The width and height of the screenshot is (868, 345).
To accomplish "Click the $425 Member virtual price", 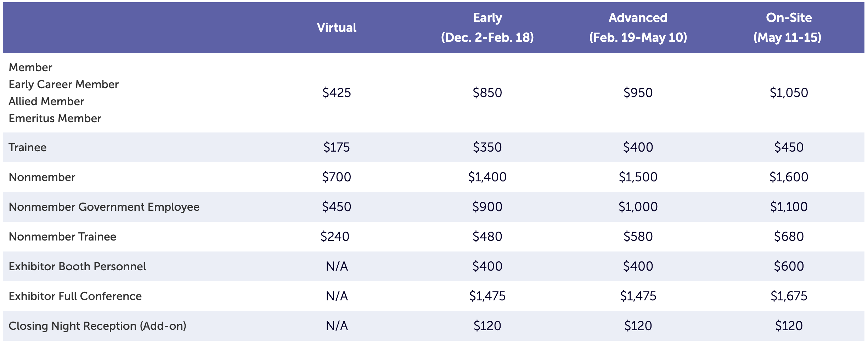I will 337,93.
